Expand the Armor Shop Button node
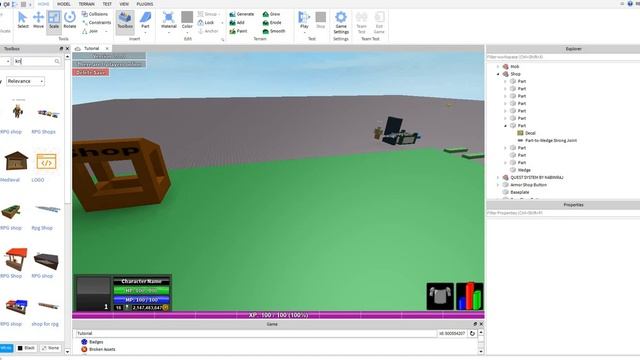640x360 pixels. tap(498, 185)
